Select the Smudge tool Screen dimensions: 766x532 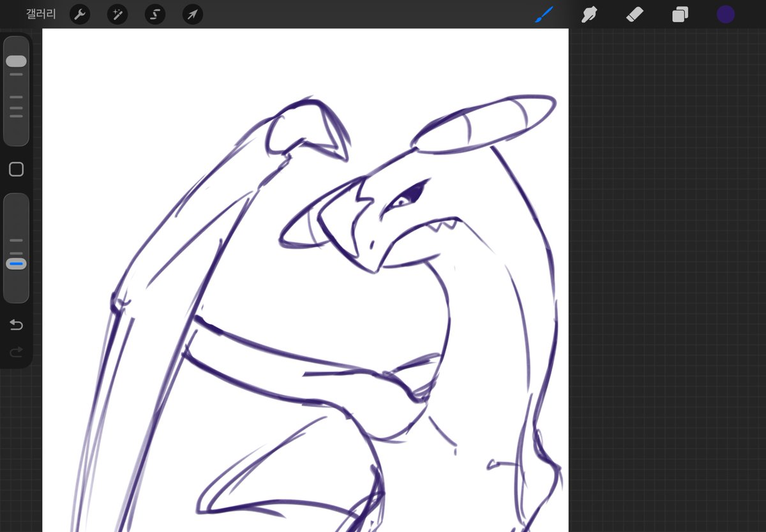click(589, 14)
